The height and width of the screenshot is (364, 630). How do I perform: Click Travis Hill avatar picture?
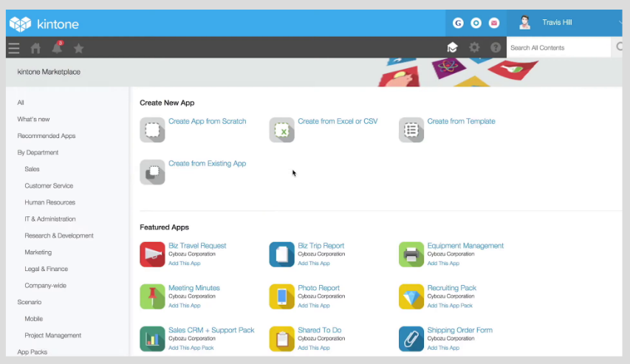click(x=524, y=22)
